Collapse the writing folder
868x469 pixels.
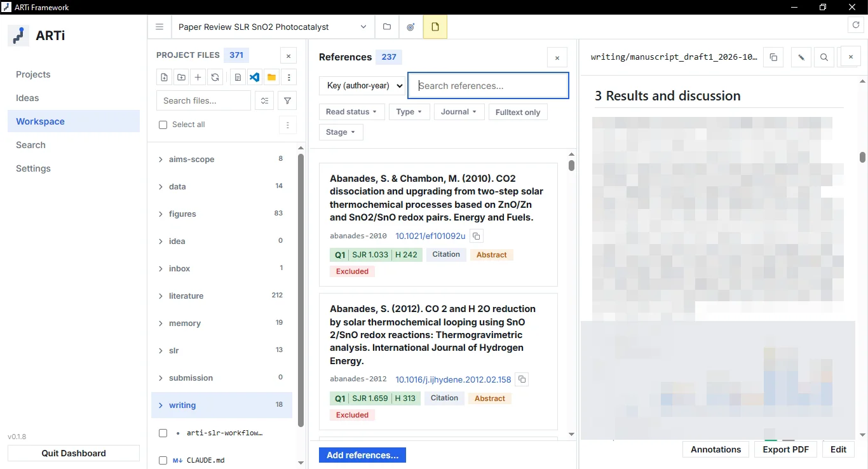pos(221,405)
